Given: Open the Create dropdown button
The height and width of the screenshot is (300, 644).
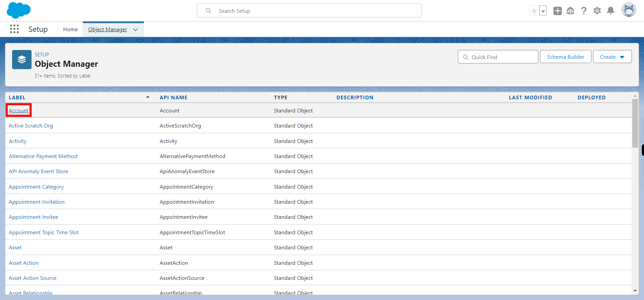Looking at the screenshot, I should pos(612,57).
